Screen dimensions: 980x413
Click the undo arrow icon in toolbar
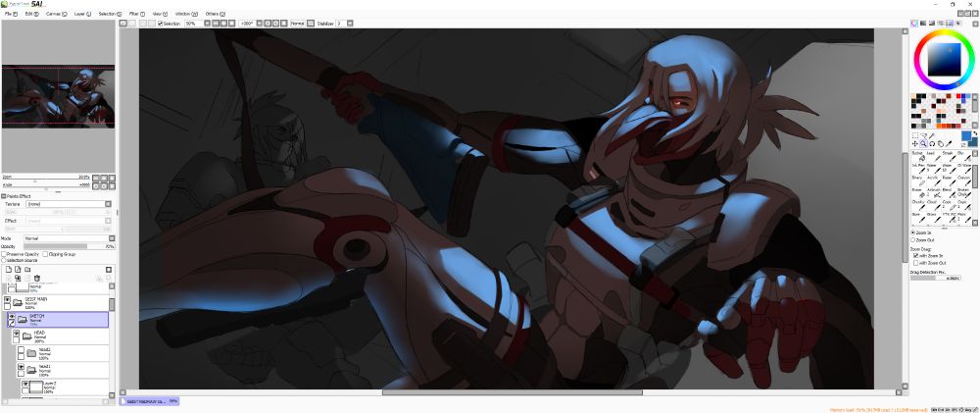(123, 24)
